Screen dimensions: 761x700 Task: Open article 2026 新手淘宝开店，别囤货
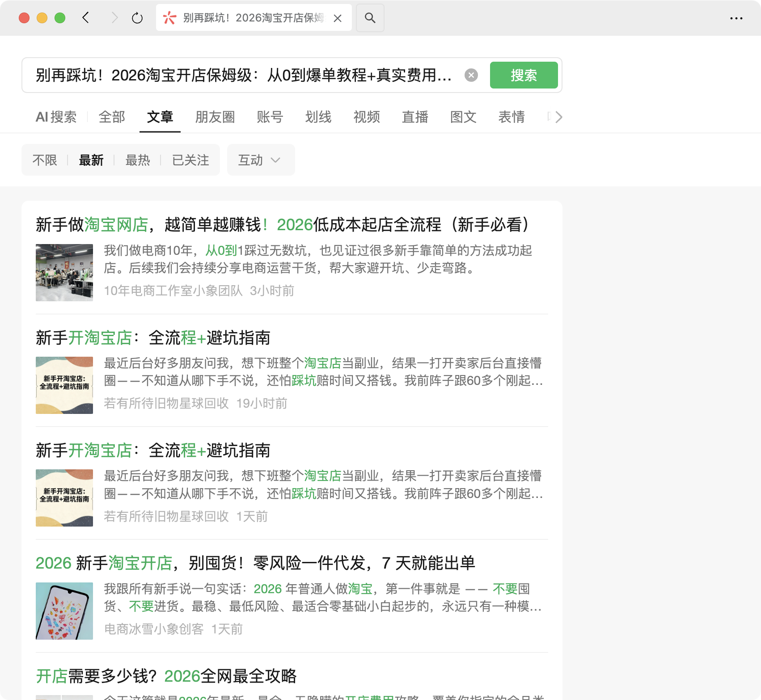pyautogui.click(x=255, y=563)
